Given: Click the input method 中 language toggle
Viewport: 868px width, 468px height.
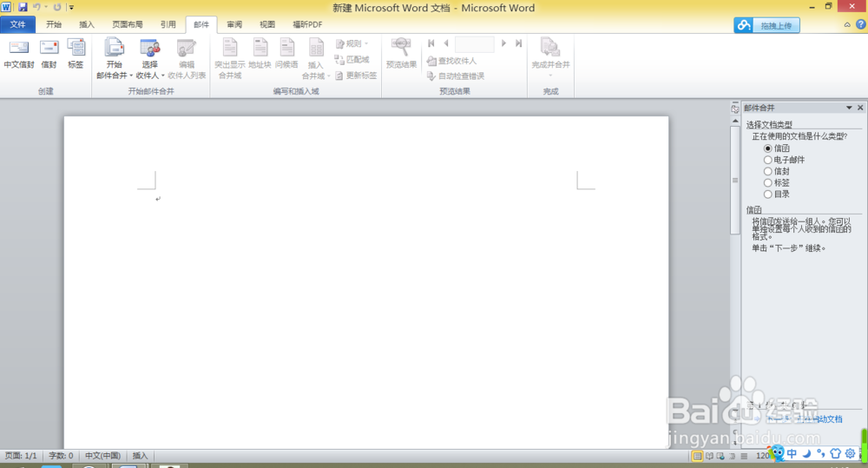Looking at the screenshot, I should 792,453.
